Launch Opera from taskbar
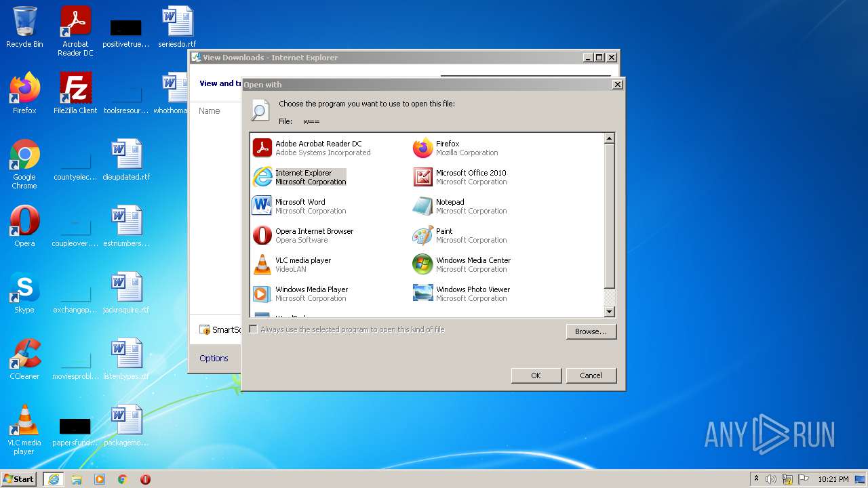 [145, 479]
